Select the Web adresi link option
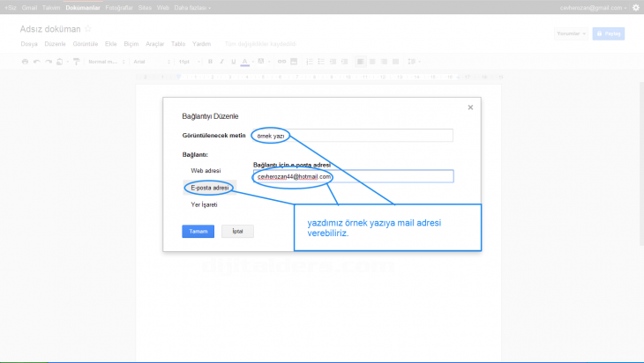The width and height of the screenshot is (644, 363). [x=206, y=170]
